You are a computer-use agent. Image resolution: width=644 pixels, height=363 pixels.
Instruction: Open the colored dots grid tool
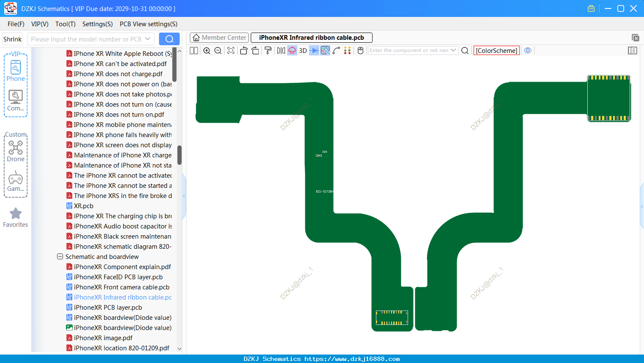coord(348,50)
